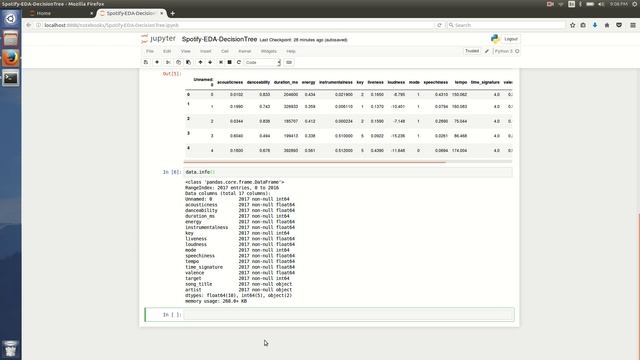Click the save and checkpoint toolbar icon
Screen dimensions: 640x360
pyautogui.click(x=146, y=62)
